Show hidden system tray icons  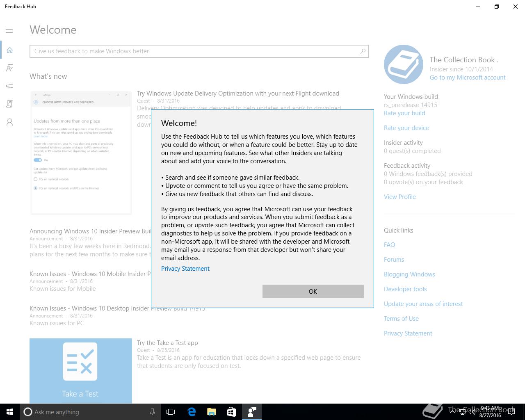click(x=452, y=412)
